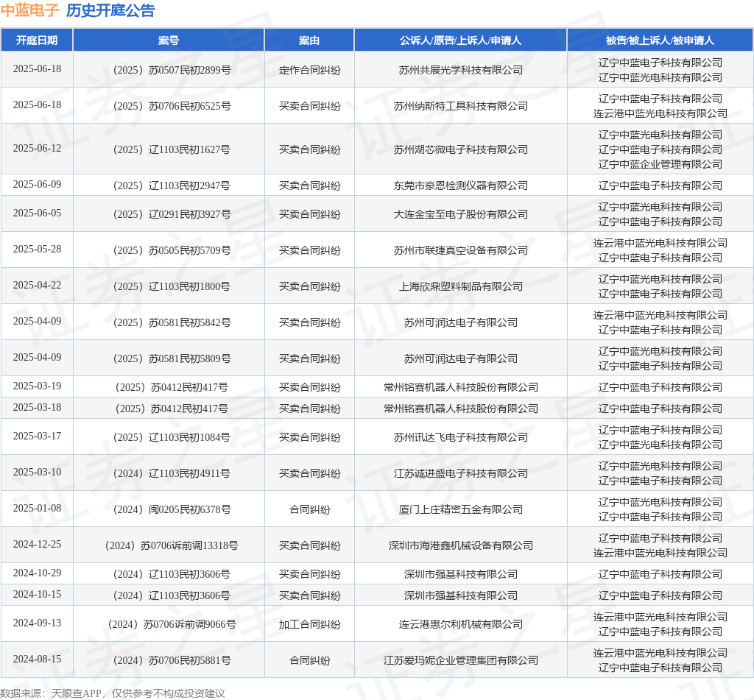Click the 中蓝电子 title text
This screenshot has width=754, height=700.
[x=29, y=10]
